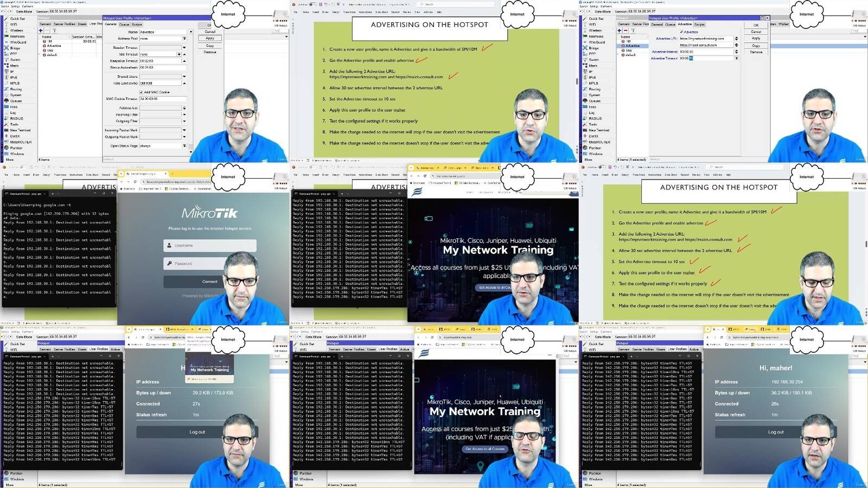The height and width of the screenshot is (488, 868).
Task: Click add (+) icon in WinBox showing Rate Limit
Action: click(41, 30)
